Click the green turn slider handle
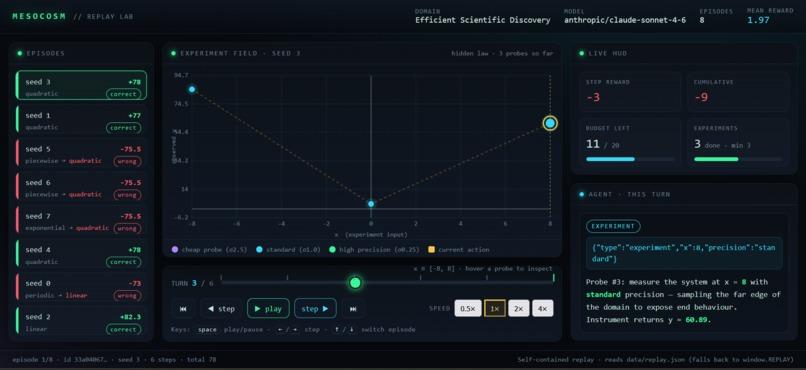This screenshot has width=806, height=370. point(355,283)
